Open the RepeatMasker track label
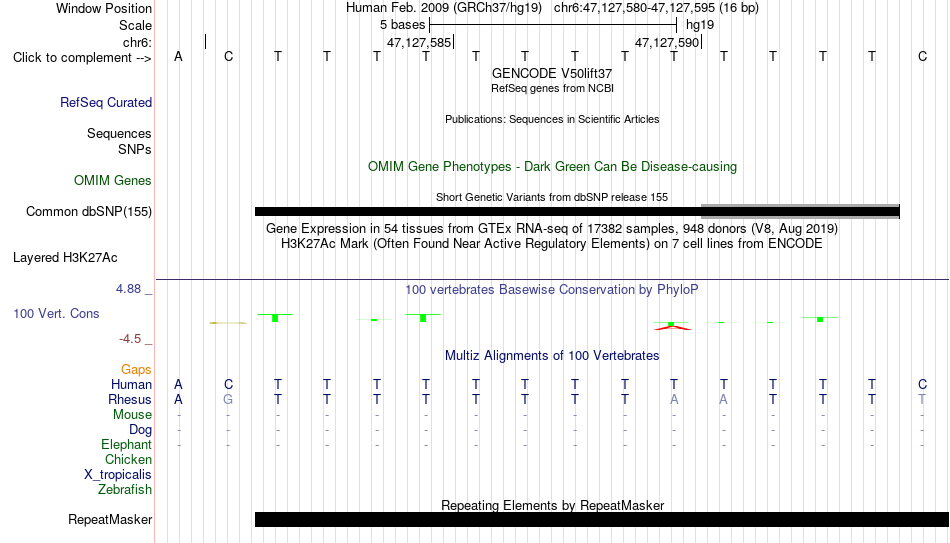 point(110,520)
